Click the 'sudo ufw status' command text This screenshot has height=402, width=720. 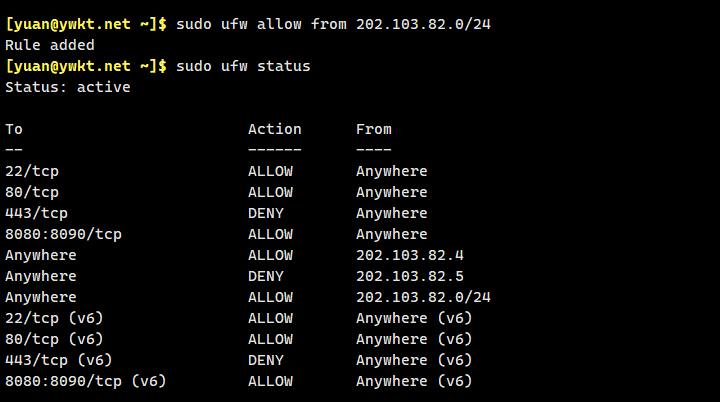tap(243, 66)
